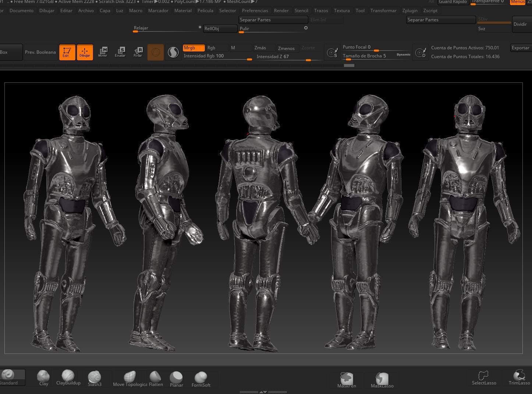The width and height of the screenshot is (532, 394).
Task: Enable Zmenos sculpt mode
Action: 286,48
